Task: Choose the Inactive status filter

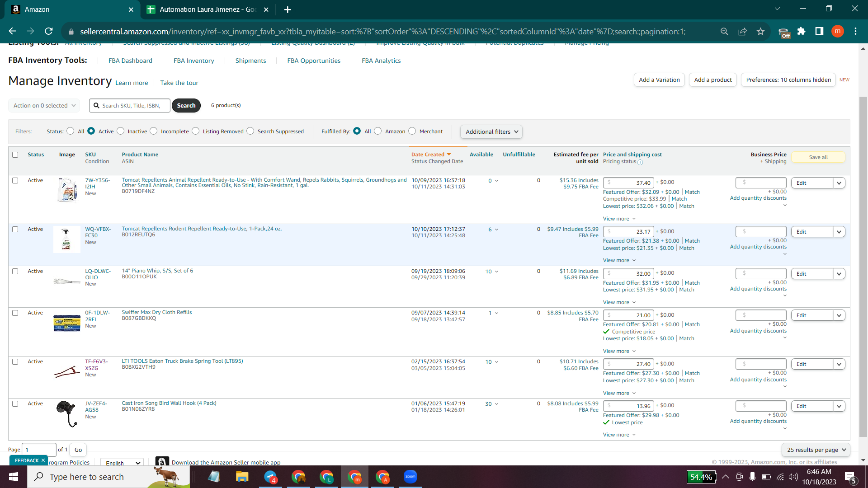Action: pyautogui.click(x=120, y=131)
